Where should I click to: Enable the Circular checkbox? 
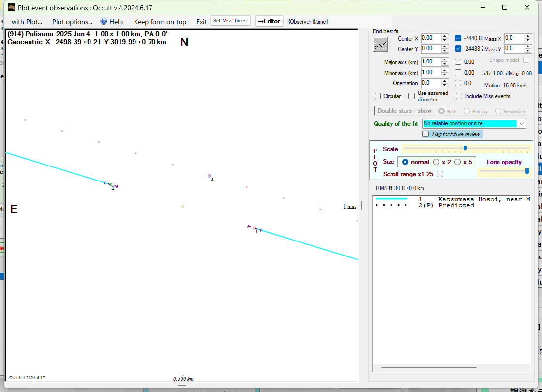[378, 96]
